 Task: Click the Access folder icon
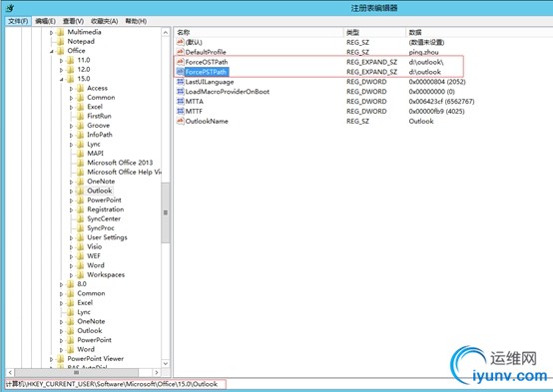click(x=81, y=88)
